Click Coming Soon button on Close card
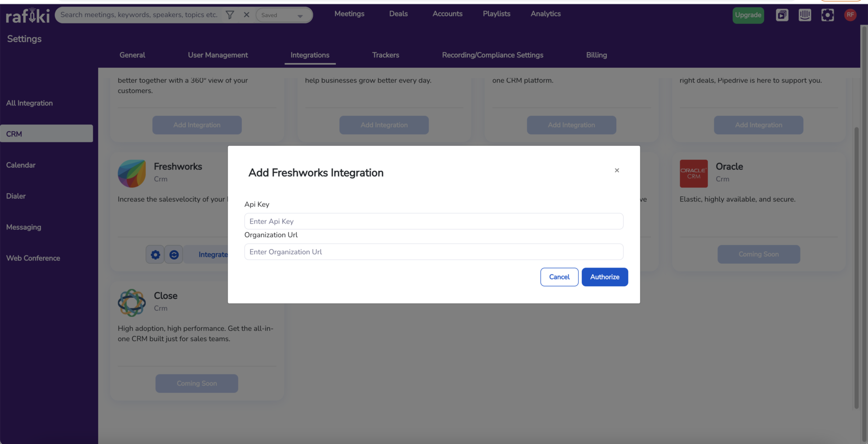This screenshot has height=444, width=868. click(x=196, y=383)
